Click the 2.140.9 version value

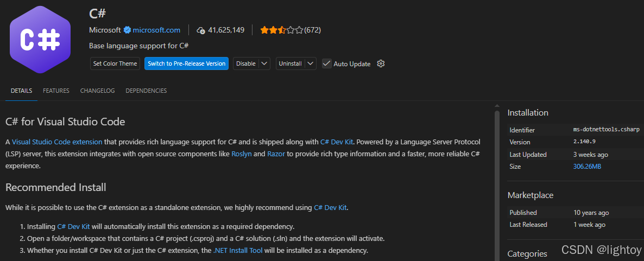tap(584, 142)
